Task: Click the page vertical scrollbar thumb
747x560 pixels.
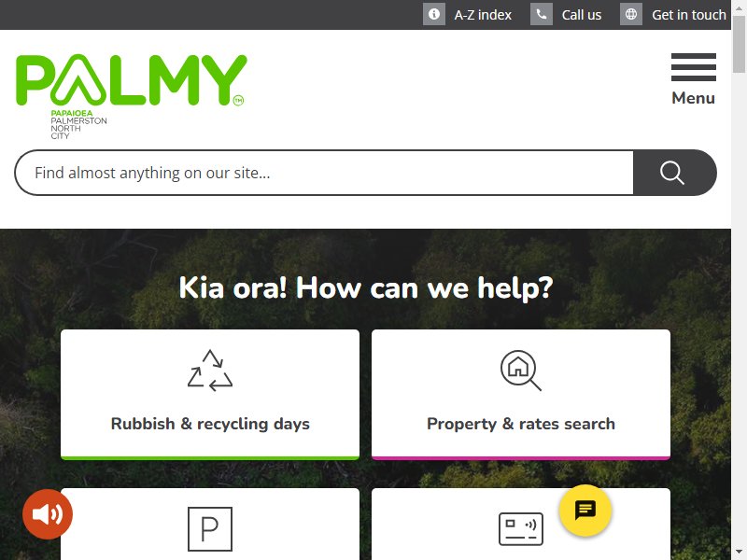Action: coord(739,44)
